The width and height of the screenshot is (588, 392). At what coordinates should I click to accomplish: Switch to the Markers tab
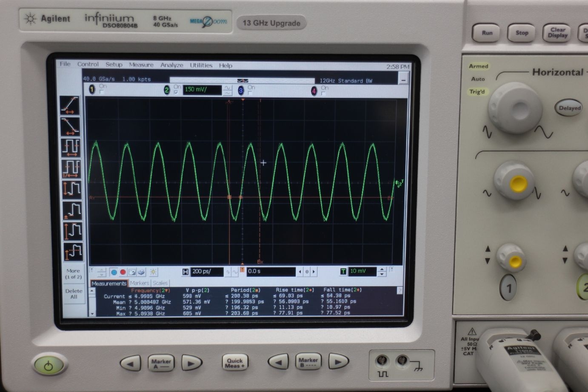(x=140, y=283)
